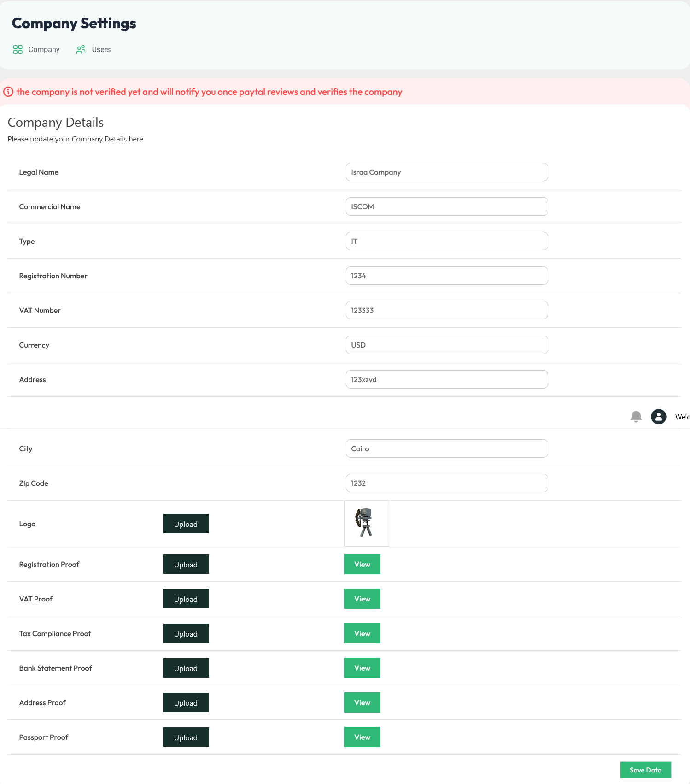Click into the VAT Number field
690x784 pixels.
coord(446,310)
